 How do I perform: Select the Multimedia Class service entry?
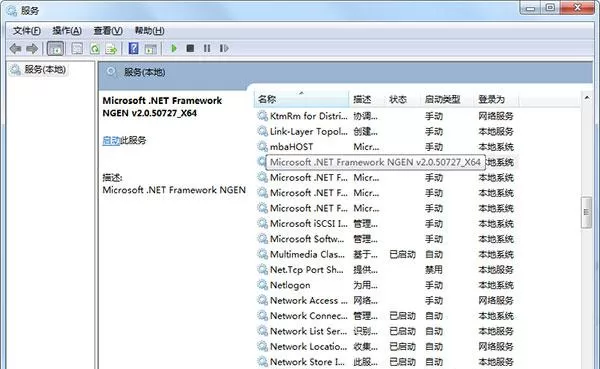coord(385,255)
